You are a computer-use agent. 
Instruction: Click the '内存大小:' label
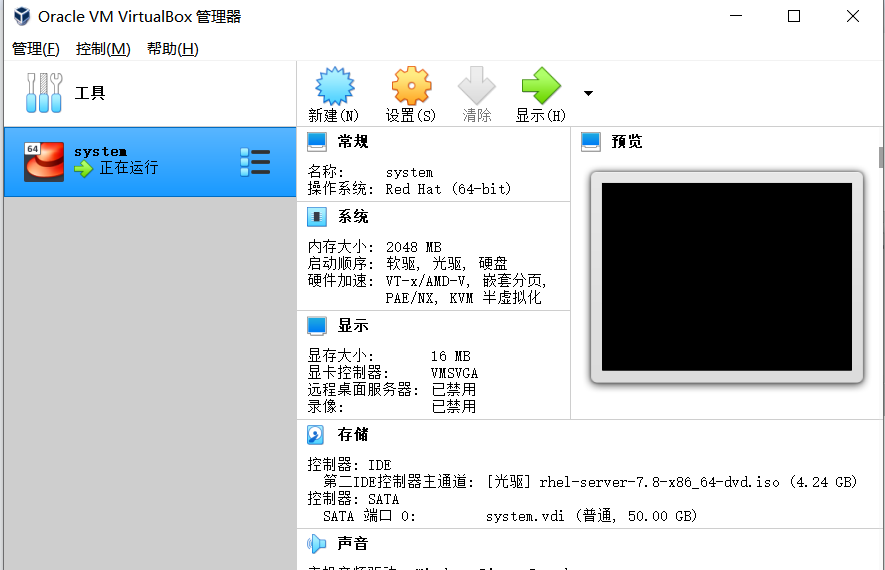341,247
